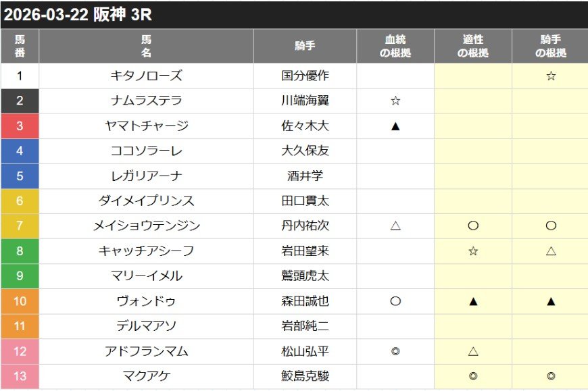
Task: Click the △ mark in アドフランマム's 適性の根拠 cell
Action: pos(473,351)
